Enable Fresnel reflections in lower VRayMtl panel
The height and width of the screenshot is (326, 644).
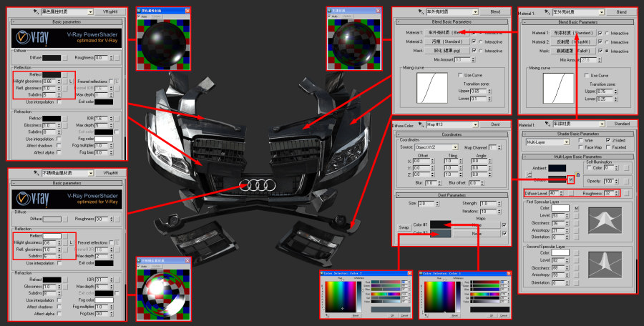pos(111,242)
